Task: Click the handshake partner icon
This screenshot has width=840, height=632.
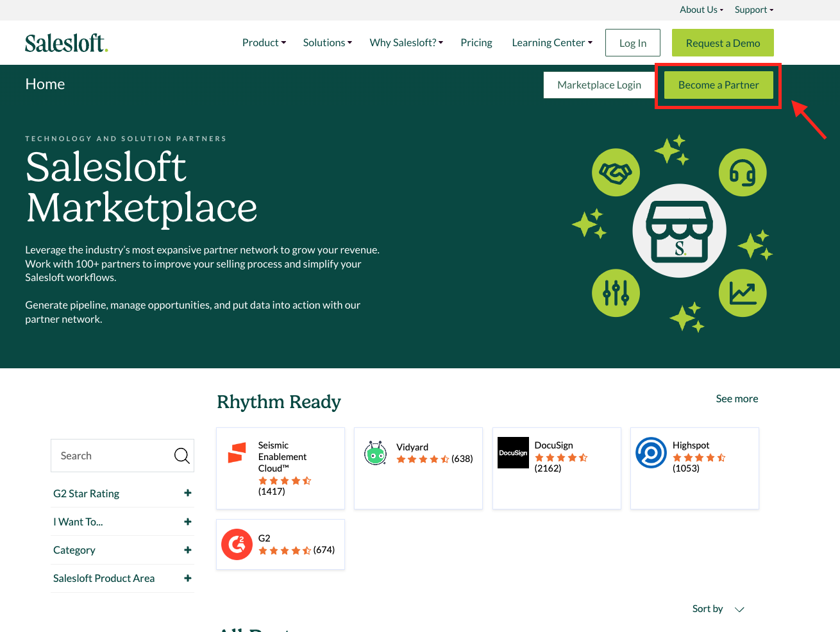Action: pos(616,173)
